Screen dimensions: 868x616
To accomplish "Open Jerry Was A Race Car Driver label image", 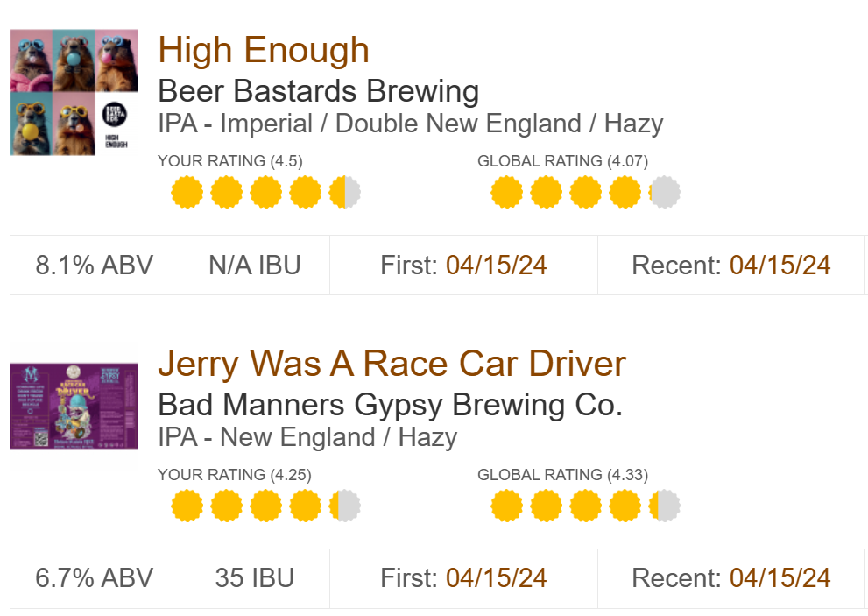I will pyautogui.click(x=74, y=397).
